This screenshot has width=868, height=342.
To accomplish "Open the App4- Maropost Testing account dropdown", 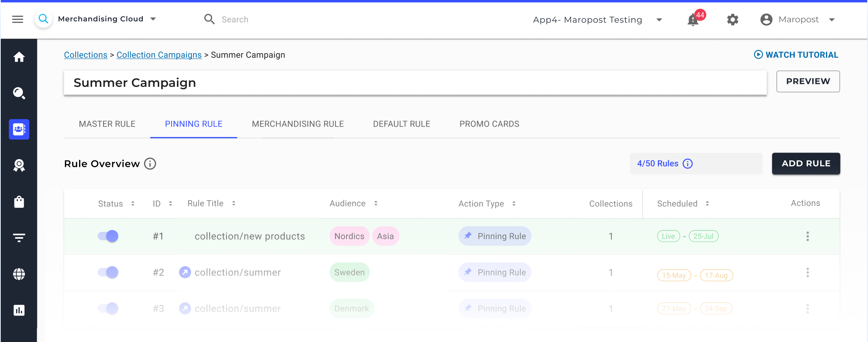I will 659,20.
